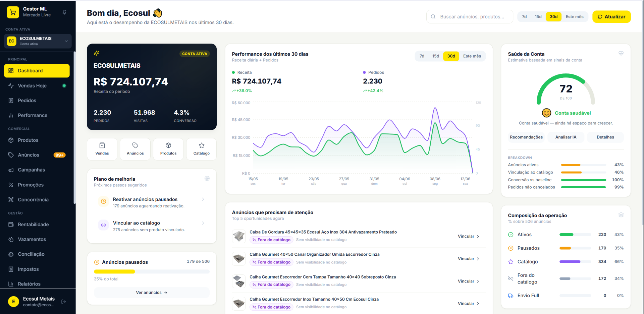644x314 pixels.
Task: Select 7d range in top header
Action: click(524, 17)
